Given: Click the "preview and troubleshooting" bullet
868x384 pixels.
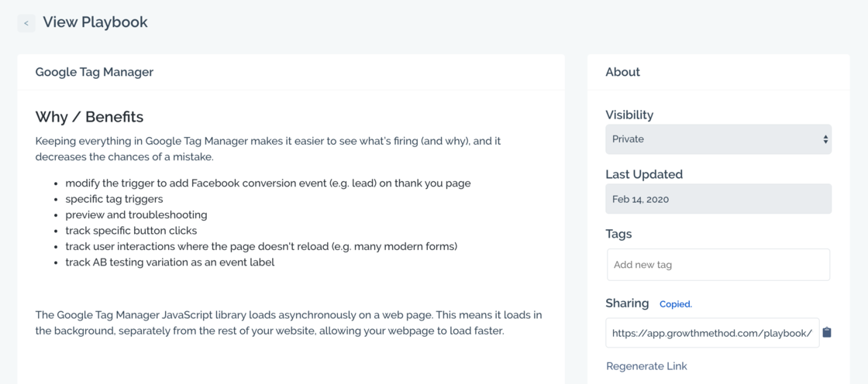Looking at the screenshot, I should tap(136, 214).
